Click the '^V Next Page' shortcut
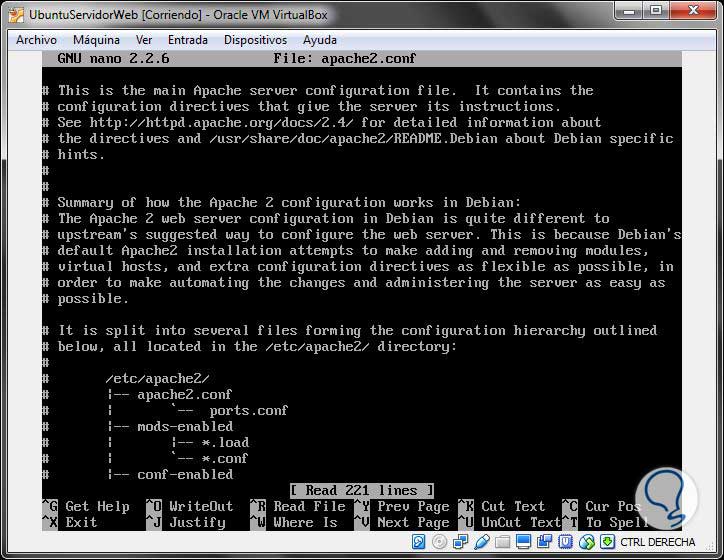The width and height of the screenshot is (724, 560). click(x=402, y=523)
